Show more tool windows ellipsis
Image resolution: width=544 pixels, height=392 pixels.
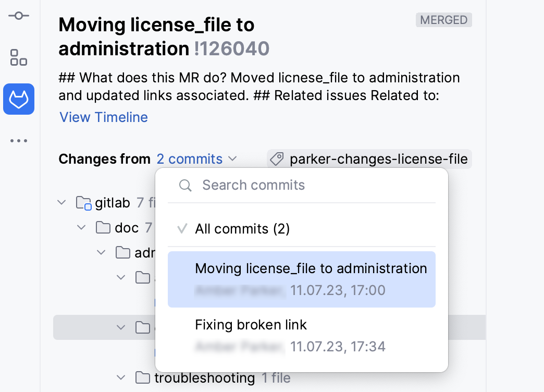click(x=19, y=141)
